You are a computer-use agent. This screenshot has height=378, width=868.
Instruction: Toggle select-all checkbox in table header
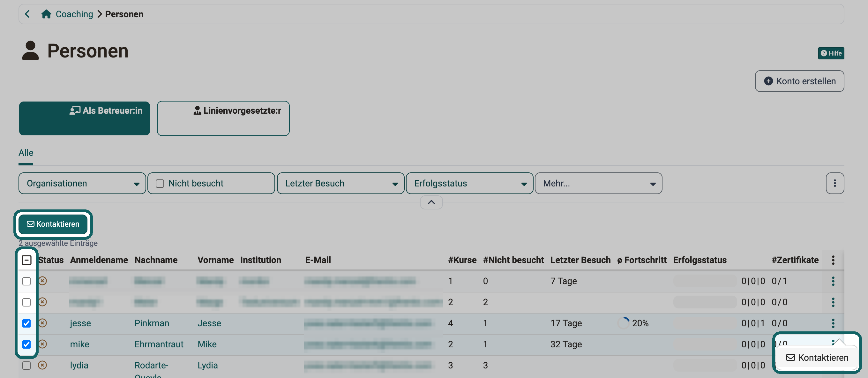pos(26,260)
